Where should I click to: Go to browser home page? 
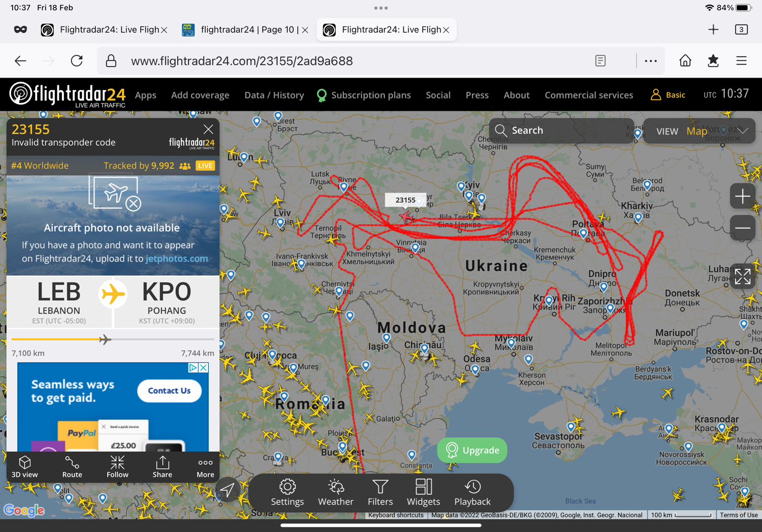coord(685,61)
